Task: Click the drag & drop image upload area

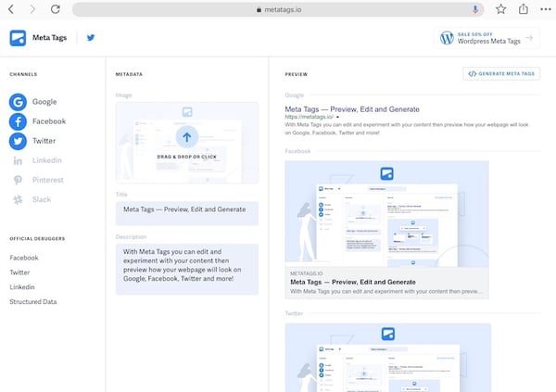Action: [x=187, y=143]
